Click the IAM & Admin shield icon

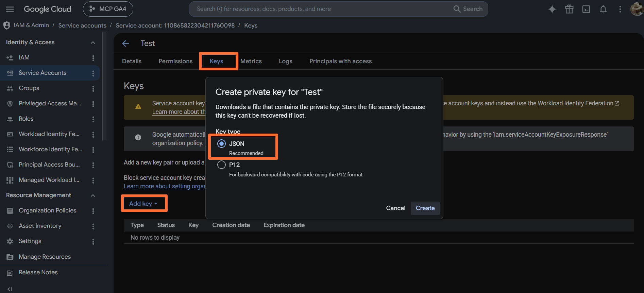[6, 25]
